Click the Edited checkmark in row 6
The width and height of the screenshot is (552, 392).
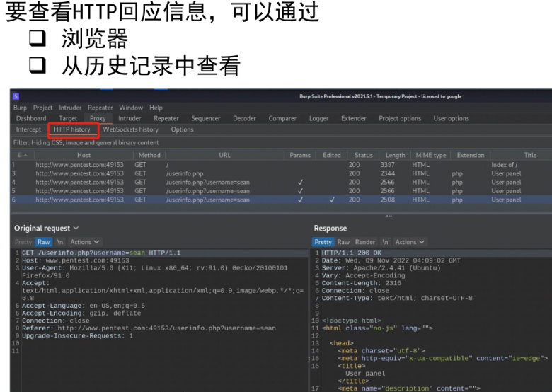pyautogui.click(x=332, y=200)
